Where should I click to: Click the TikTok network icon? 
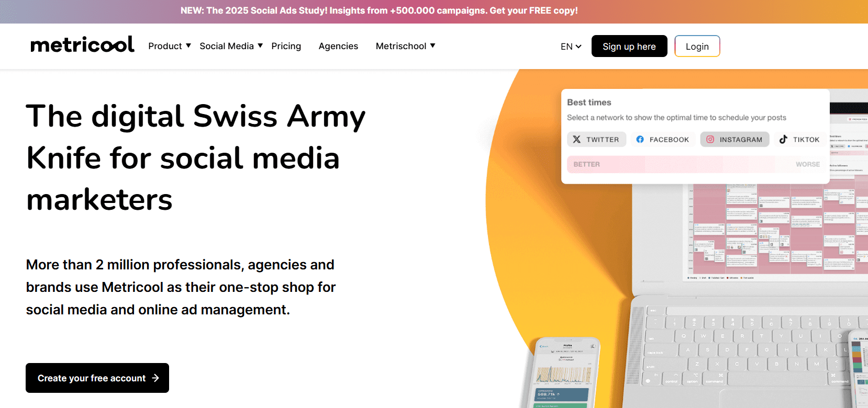(x=783, y=140)
